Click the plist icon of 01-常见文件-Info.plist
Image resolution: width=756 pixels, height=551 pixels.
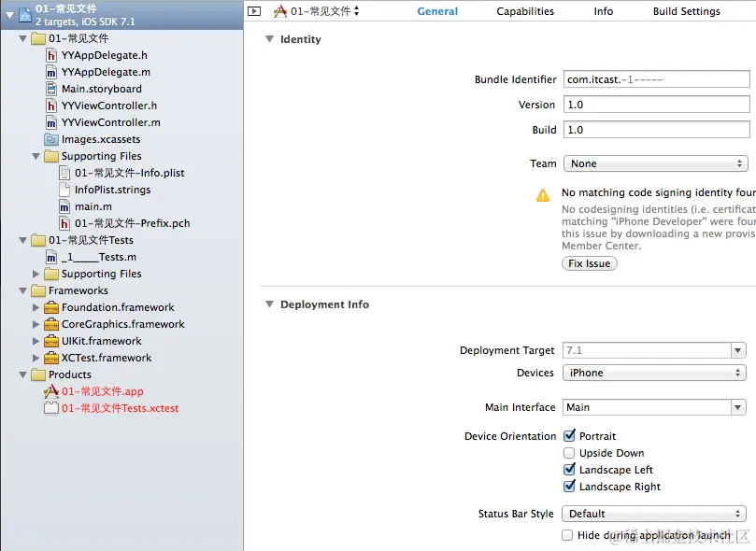coord(64,173)
